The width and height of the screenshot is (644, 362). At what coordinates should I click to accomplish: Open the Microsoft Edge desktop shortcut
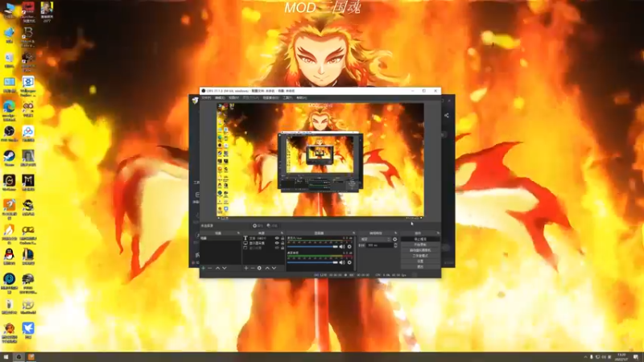[9, 110]
